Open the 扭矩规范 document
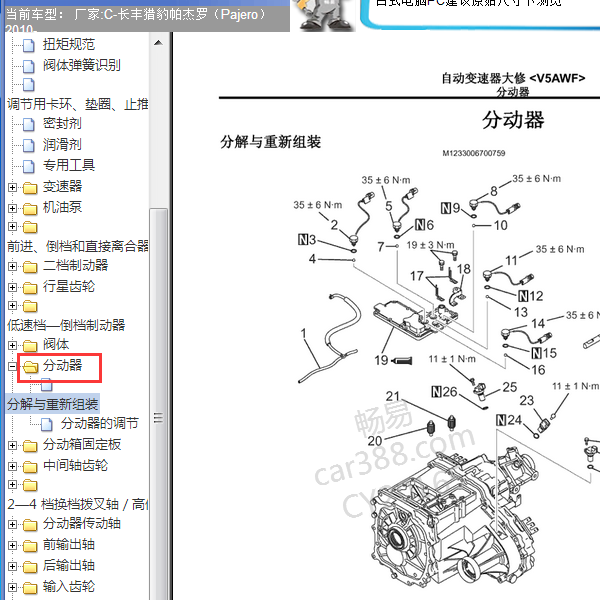Screen dimensions: 600x600 click(x=68, y=44)
